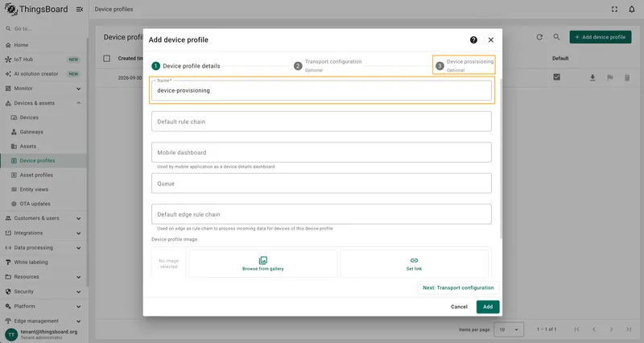The image size is (644, 343).
Task: Open the notifications bell
Action: pyautogui.click(x=632, y=9)
